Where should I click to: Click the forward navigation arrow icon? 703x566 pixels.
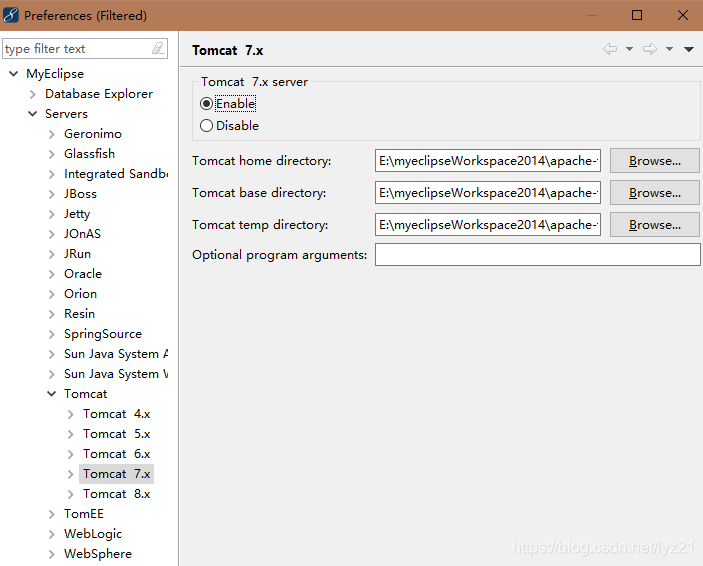click(x=650, y=49)
